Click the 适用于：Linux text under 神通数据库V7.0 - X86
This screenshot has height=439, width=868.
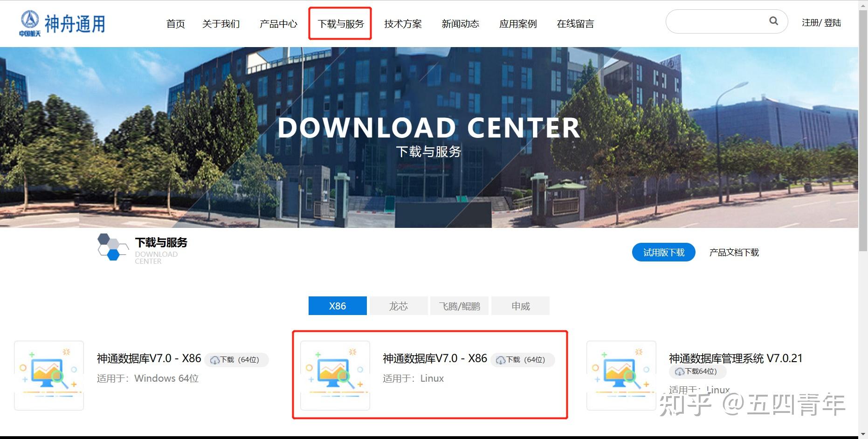[413, 378]
